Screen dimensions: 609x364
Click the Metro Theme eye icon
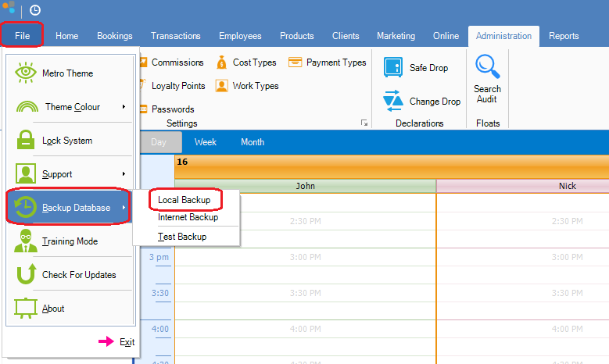pos(26,73)
